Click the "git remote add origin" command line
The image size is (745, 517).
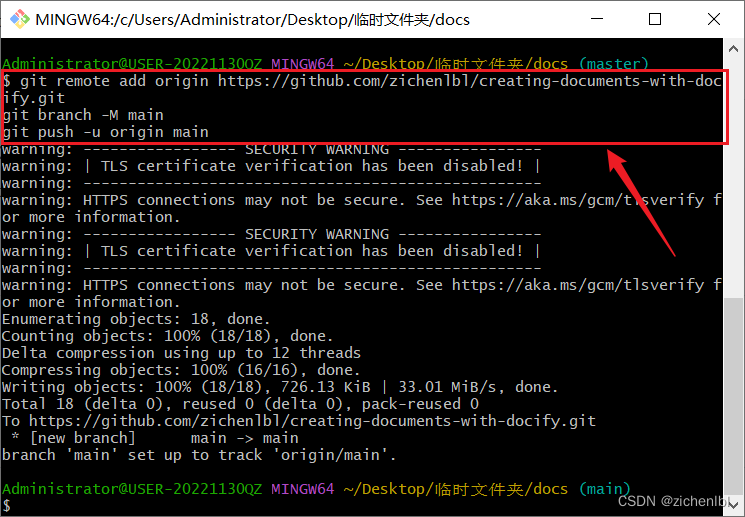pyautogui.click(x=362, y=81)
